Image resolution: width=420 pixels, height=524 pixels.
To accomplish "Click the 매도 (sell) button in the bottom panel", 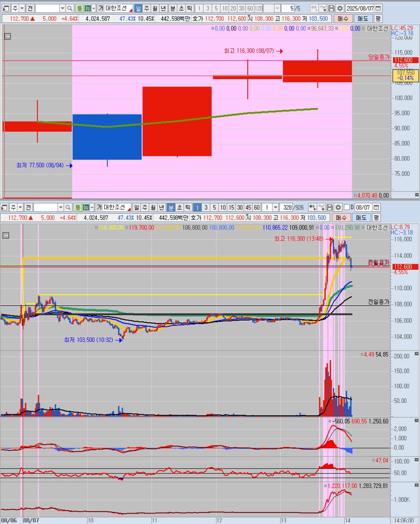I will (x=361, y=218).
